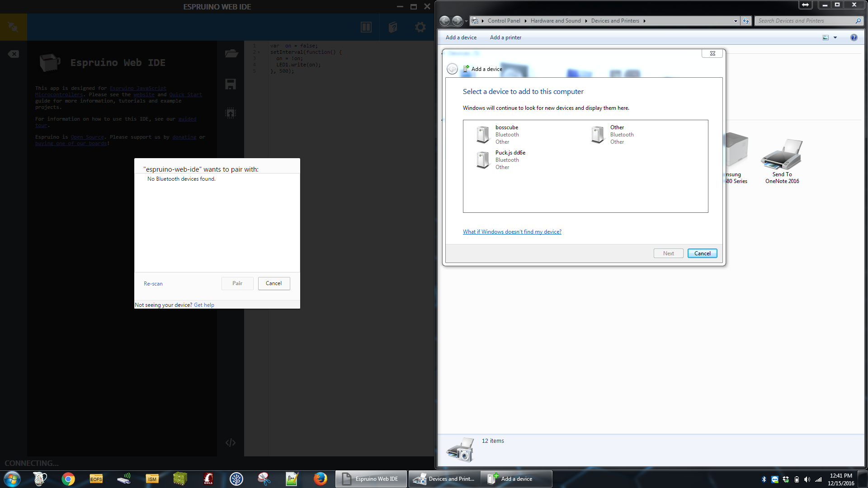The image size is (868, 488).
Task: Click the Espruino connect plug icon
Action: (x=13, y=27)
